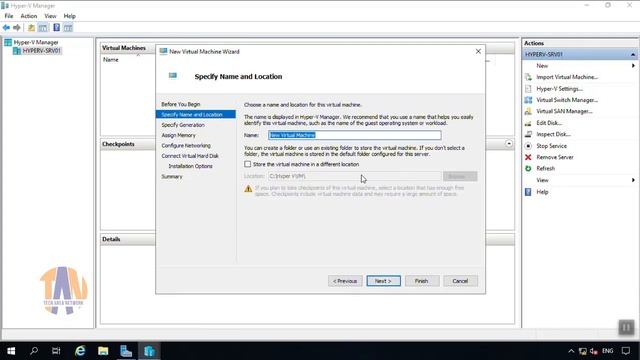Go to Connect Virtual Hard Disk step
The width and height of the screenshot is (640, 360).
[x=190, y=156]
